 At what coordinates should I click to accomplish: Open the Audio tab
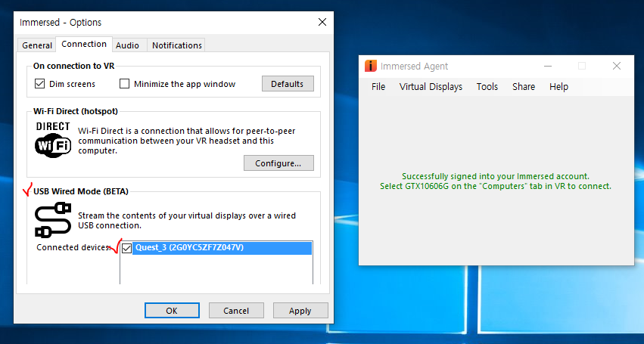(x=127, y=45)
